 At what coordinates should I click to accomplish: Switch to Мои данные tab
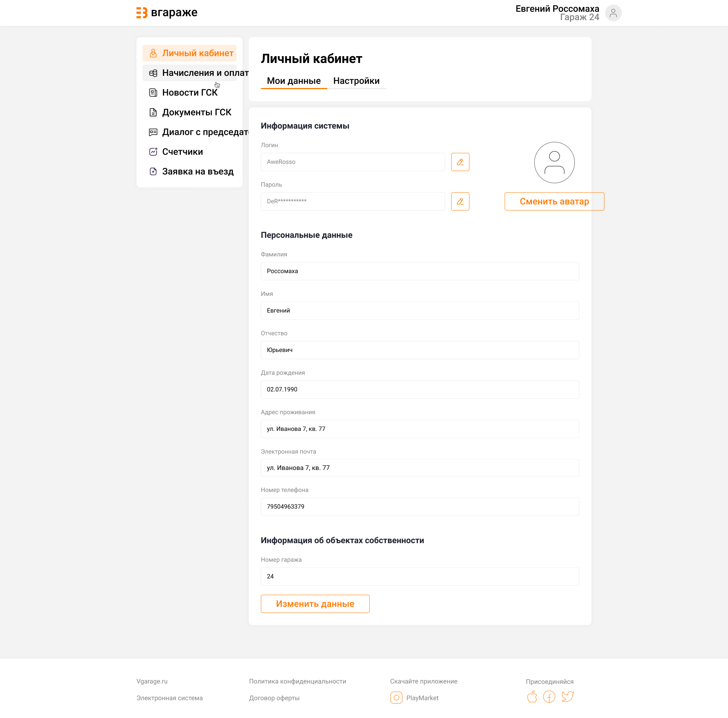tap(294, 81)
